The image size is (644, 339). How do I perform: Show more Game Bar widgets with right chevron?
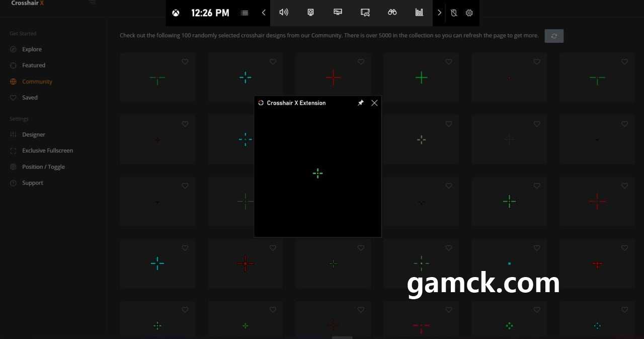[439, 13]
